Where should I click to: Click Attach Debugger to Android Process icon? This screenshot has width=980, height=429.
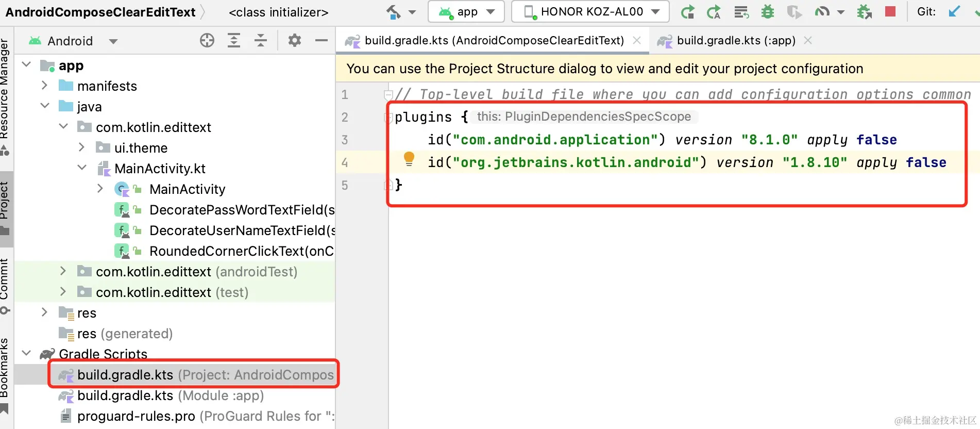[x=864, y=12]
